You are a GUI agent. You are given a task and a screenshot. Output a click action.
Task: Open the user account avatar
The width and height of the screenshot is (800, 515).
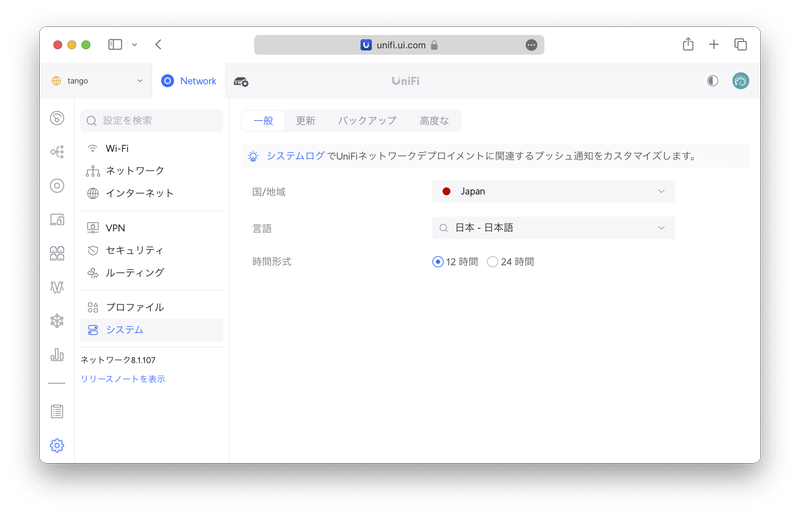tap(740, 81)
